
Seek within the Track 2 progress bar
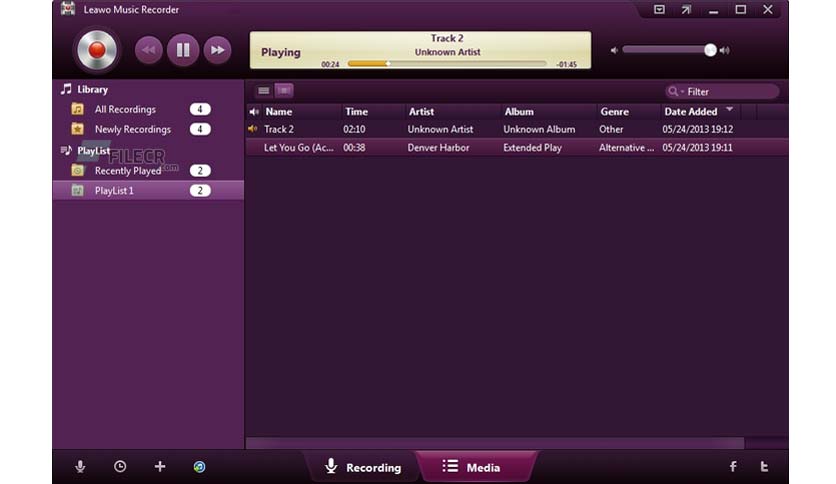pos(447,63)
